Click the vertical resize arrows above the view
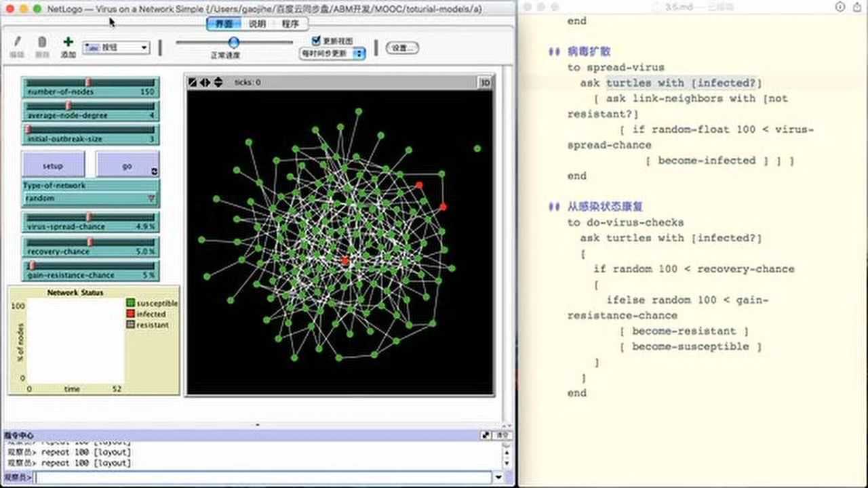The width and height of the screenshot is (868, 488). (x=218, y=83)
